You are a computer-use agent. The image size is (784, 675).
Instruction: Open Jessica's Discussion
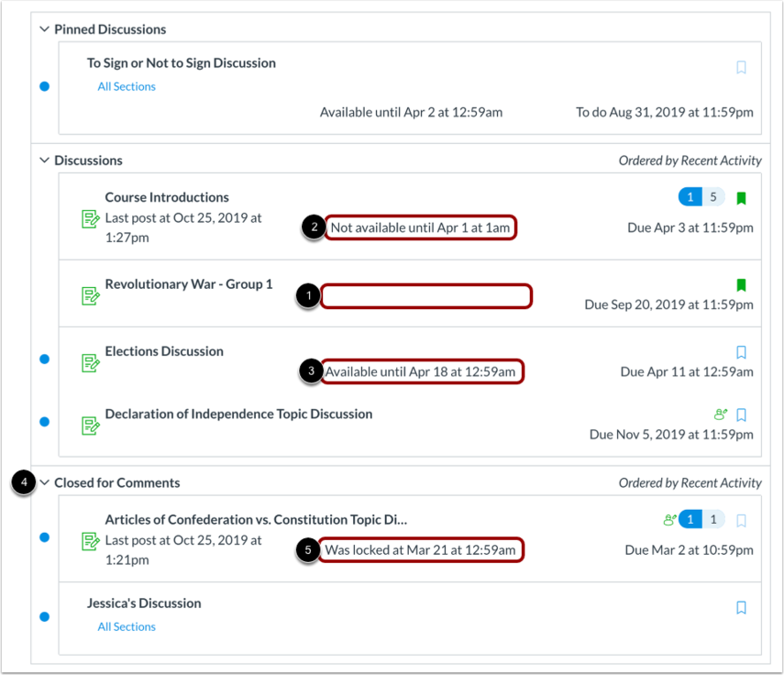click(x=144, y=603)
